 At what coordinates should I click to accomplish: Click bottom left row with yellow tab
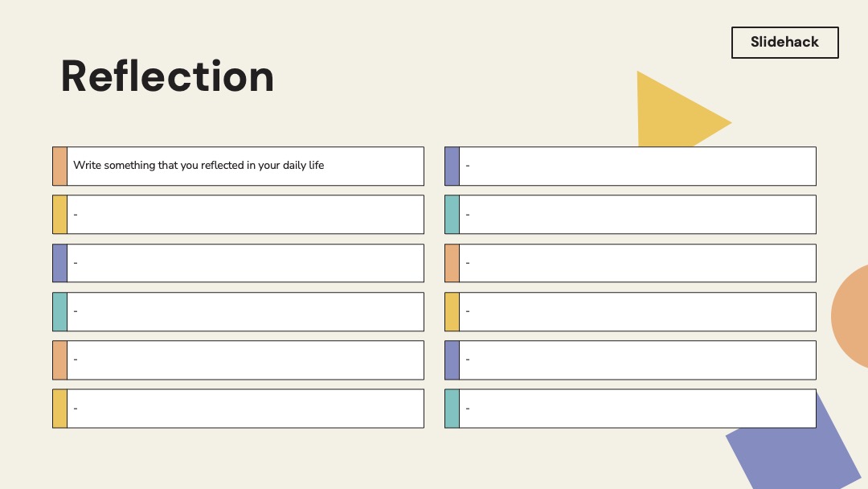coord(238,409)
